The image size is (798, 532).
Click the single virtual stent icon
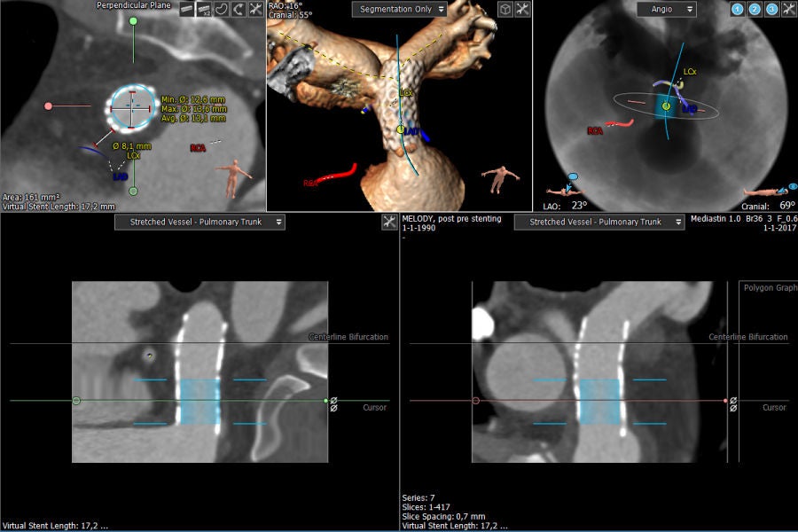(187, 9)
